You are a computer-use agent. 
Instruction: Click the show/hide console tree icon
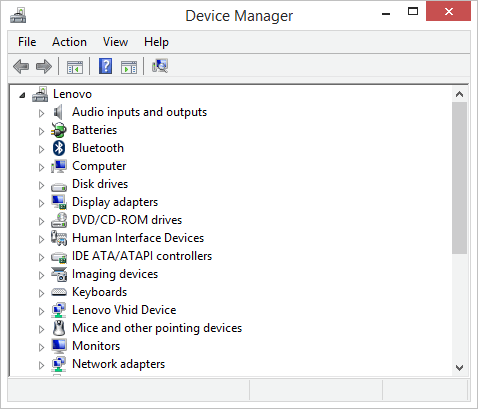[75, 67]
